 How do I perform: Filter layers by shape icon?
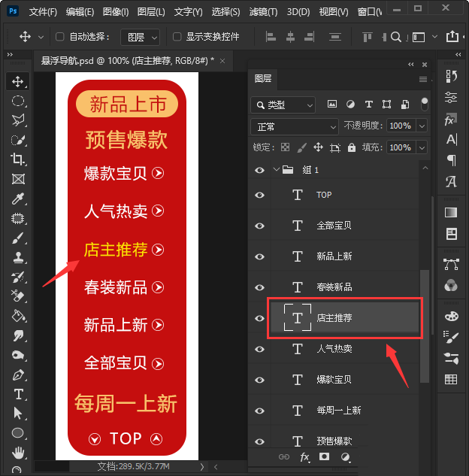(x=386, y=105)
